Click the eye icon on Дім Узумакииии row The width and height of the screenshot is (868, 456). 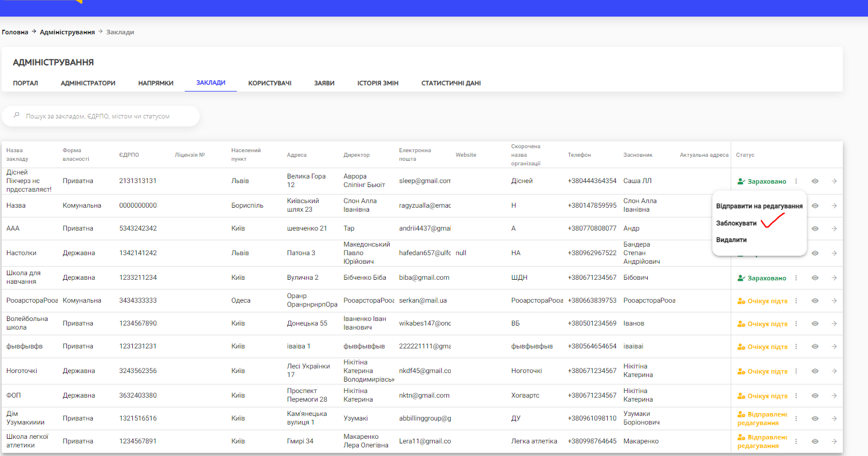click(815, 418)
